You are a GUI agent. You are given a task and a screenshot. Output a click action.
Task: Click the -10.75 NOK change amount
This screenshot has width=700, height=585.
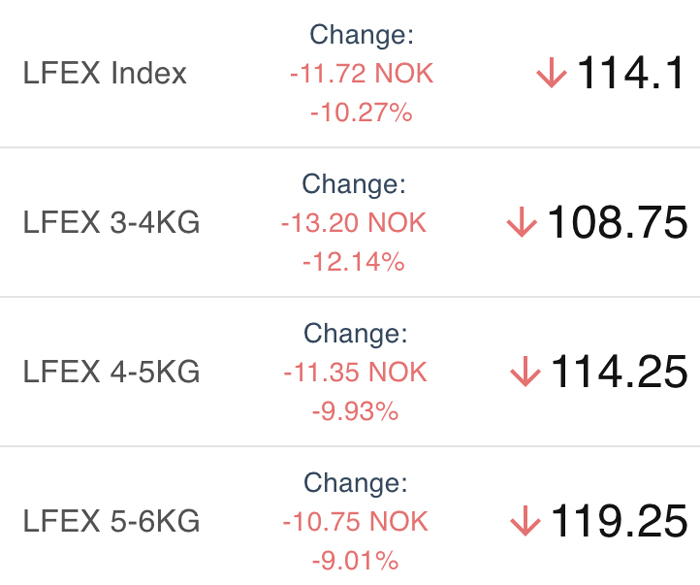tap(355, 521)
